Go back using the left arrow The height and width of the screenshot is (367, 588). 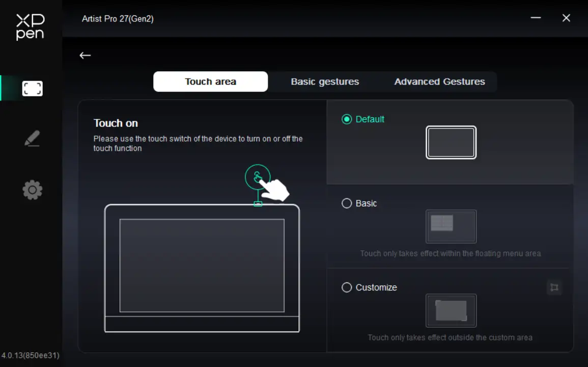(85, 55)
